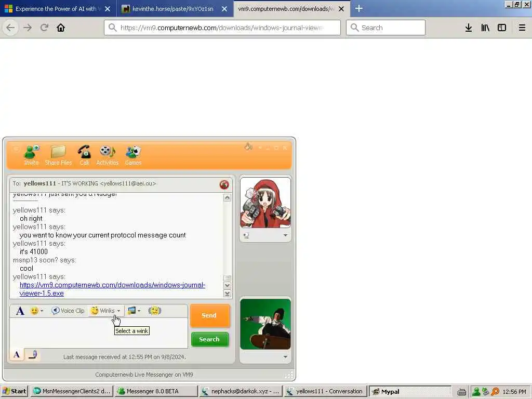Viewport: 532px width, 399px height.
Task: Open browser Downloads arrow icon
Action: [469, 28]
